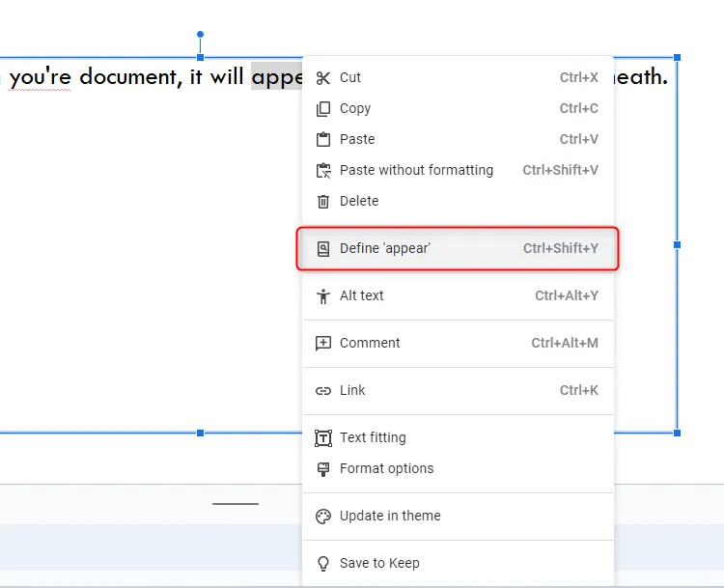Click the misspelled word "you're"
The width and height of the screenshot is (724, 588).
click(x=41, y=76)
